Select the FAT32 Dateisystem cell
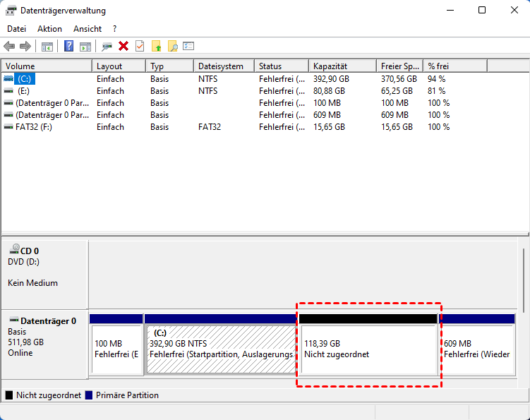Image resolution: width=530 pixels, height=420 pixels. (209, 127)
